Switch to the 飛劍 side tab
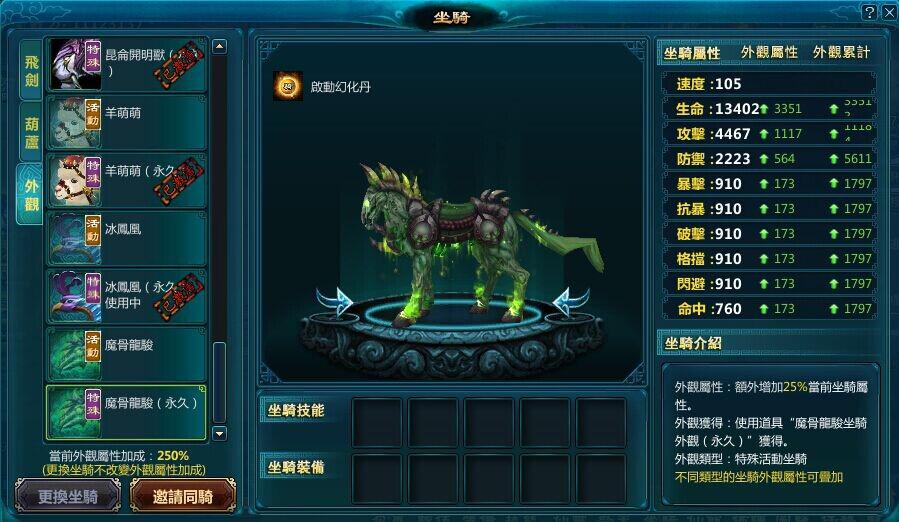The image size is (899, 522). [x=31, y=71]
